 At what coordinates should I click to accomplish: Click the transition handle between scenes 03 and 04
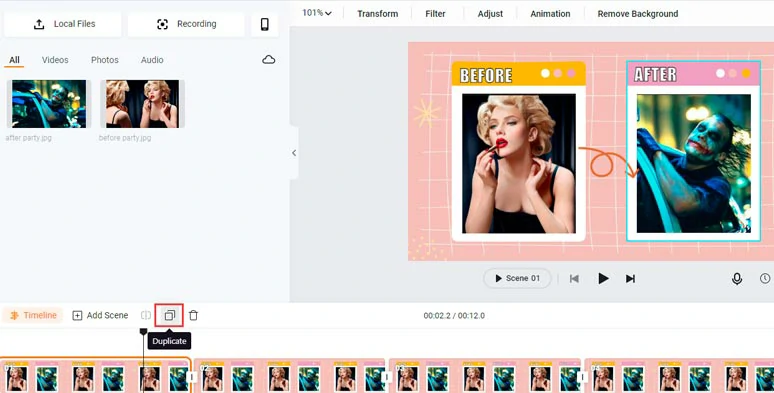click(x=583, y=377)
